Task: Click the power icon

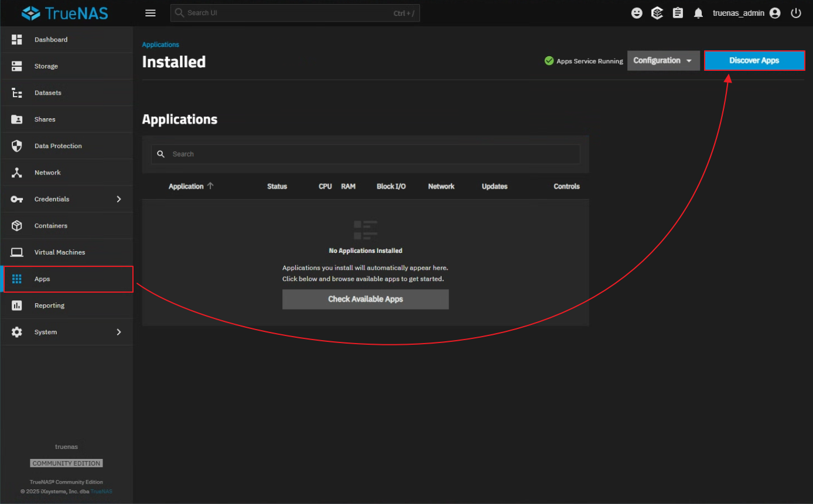Action: pyautogui.click(x=795, y=13)
